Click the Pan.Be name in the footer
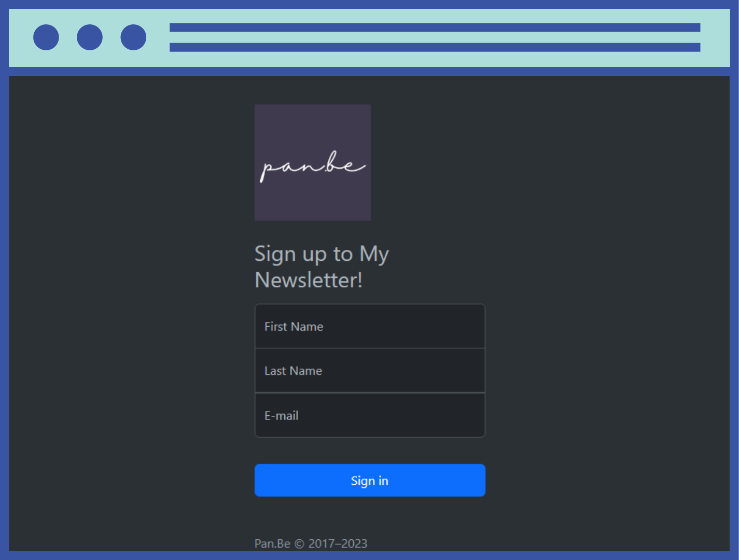739x560 pixels. coord(272,543)
